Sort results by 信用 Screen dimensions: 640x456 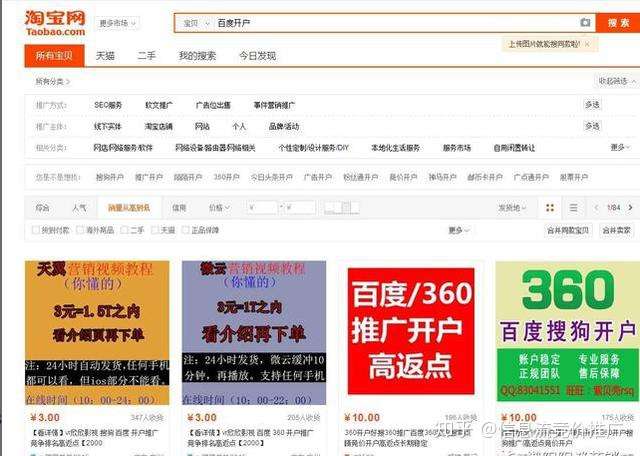[x=179, y=208]
